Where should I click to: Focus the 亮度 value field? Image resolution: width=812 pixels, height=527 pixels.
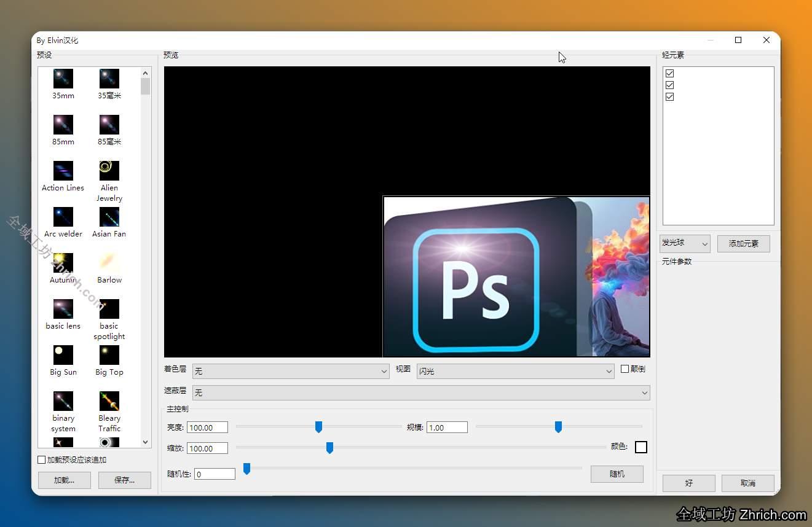coord(207,427)
